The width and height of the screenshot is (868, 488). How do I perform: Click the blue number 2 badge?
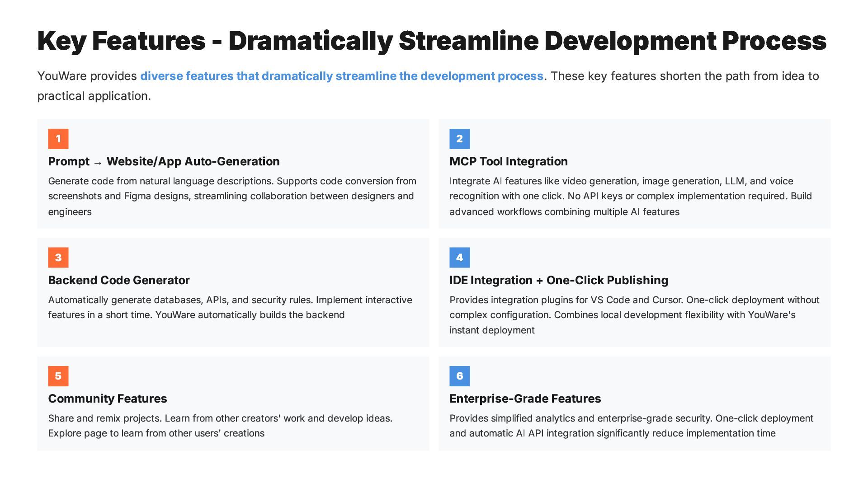pos(459,139)
